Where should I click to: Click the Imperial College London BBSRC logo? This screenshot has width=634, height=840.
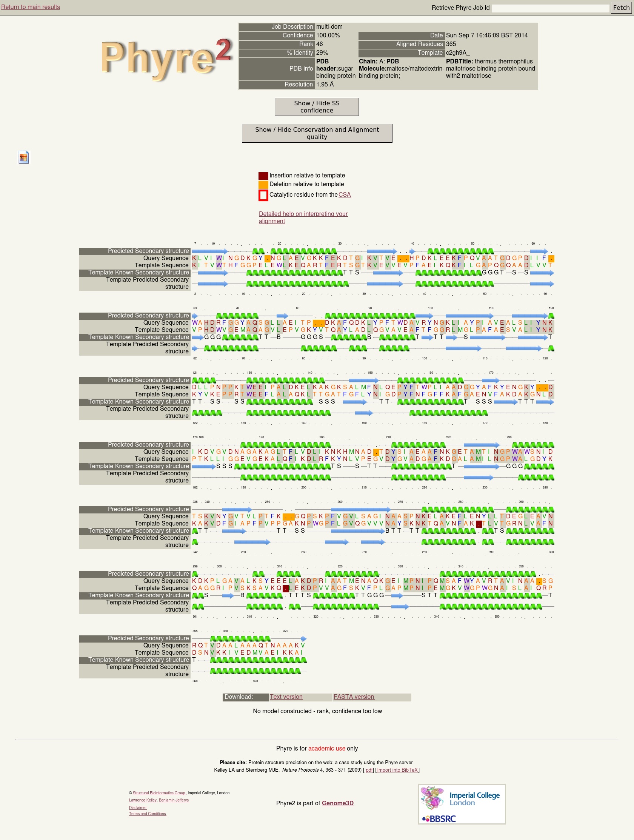coord(462,804)
